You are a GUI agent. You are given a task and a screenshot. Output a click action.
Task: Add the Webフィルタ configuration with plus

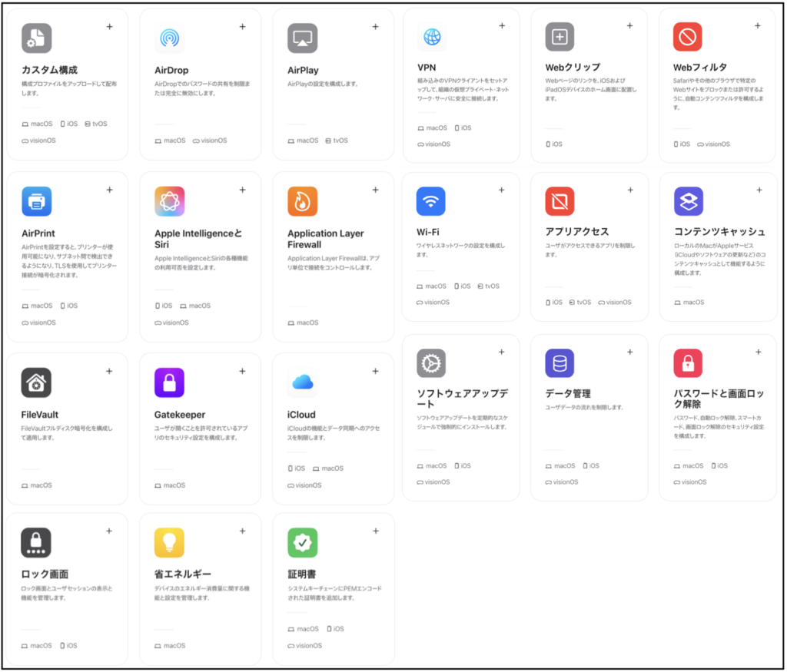pos(758,25)
